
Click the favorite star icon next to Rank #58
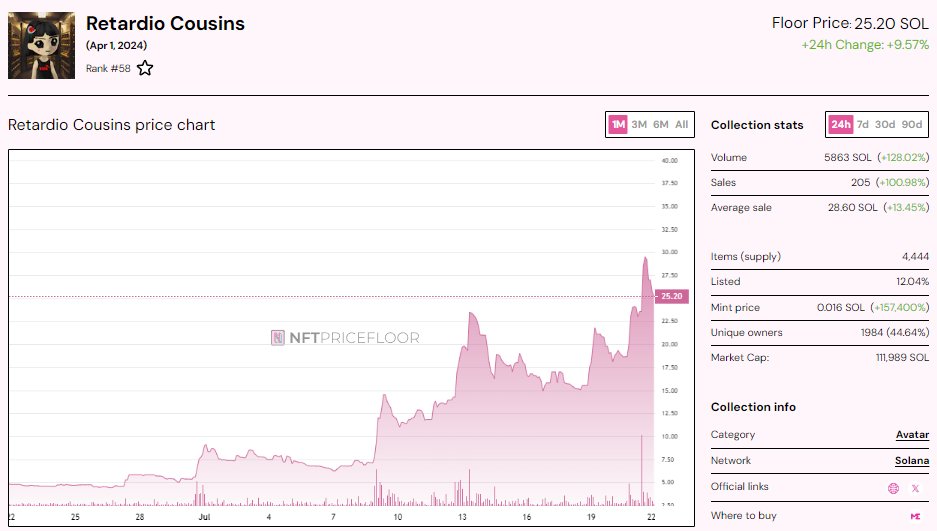tap(145, 68)
